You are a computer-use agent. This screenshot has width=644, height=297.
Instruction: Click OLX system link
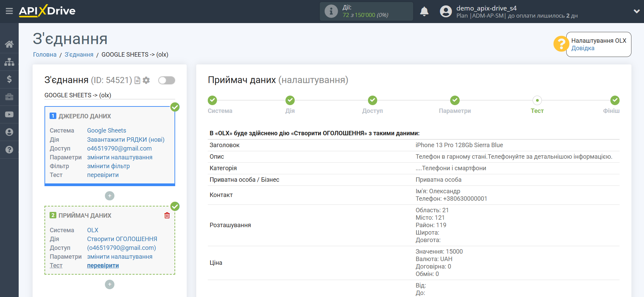pyautogui.click(x=92, y=230)
